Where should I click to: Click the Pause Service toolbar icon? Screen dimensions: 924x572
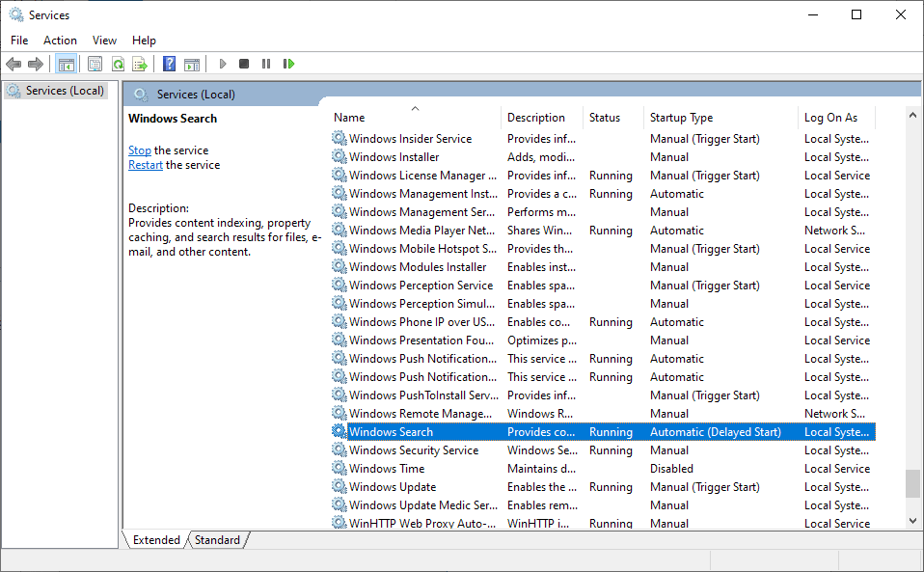266,65
